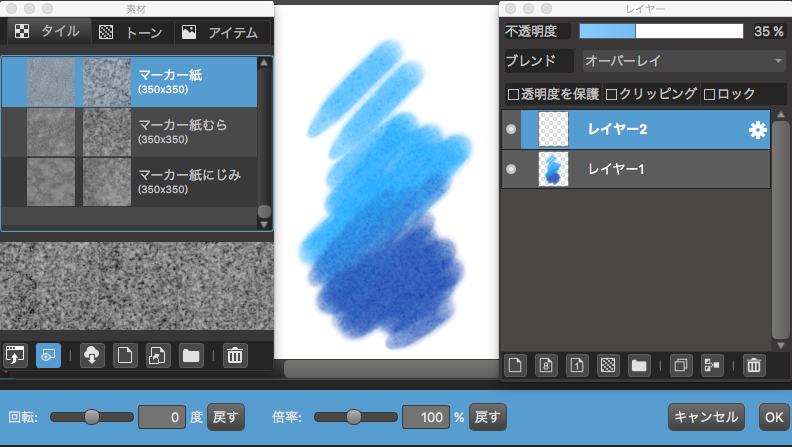792x447 pixels.
Task: Click the レイヤー1 thumbnail
Action: (554, 169)
